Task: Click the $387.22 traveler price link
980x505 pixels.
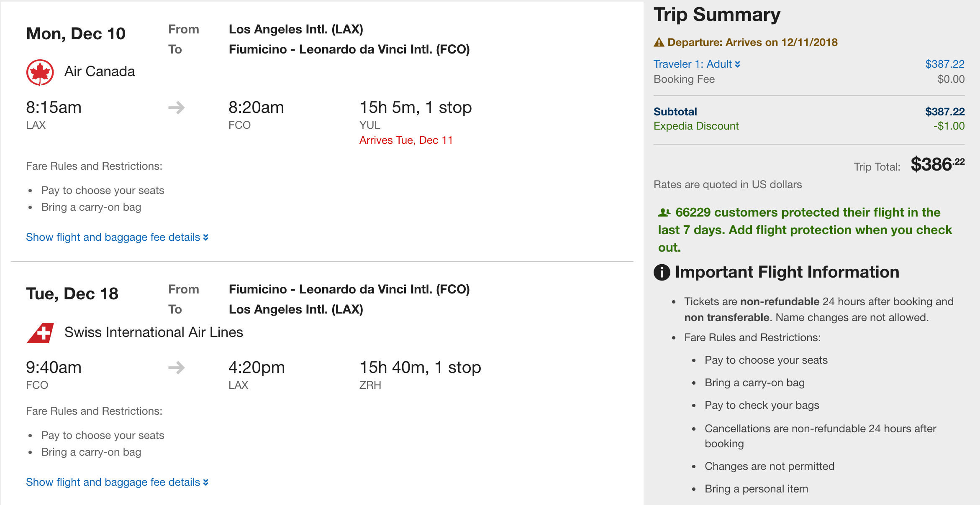Action: 944,64
